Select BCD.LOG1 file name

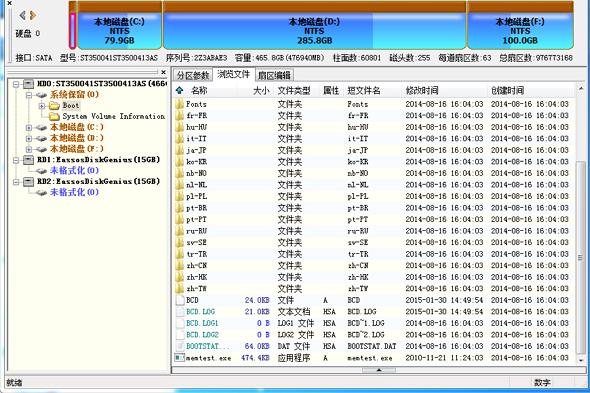202,323
